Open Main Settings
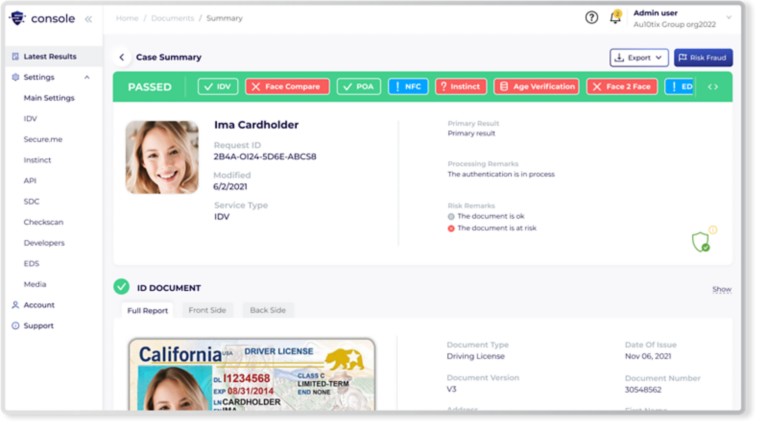This screenshot has width=768, height=432. 49,98
